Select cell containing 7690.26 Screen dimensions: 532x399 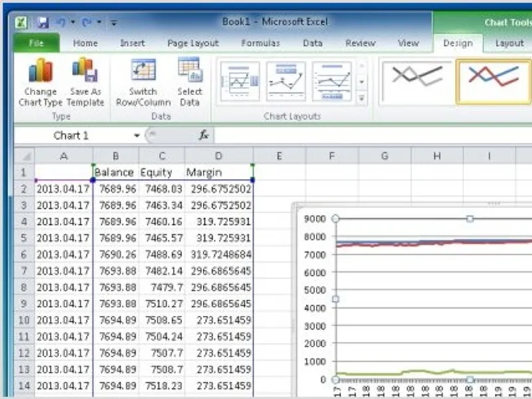pyautogui.click(x=116, y=255)
